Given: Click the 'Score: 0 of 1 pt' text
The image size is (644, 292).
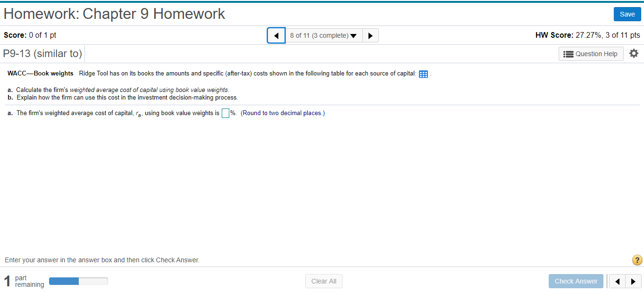Looking at the screenshot, I should pyautogui.click(x=30, y=35).
